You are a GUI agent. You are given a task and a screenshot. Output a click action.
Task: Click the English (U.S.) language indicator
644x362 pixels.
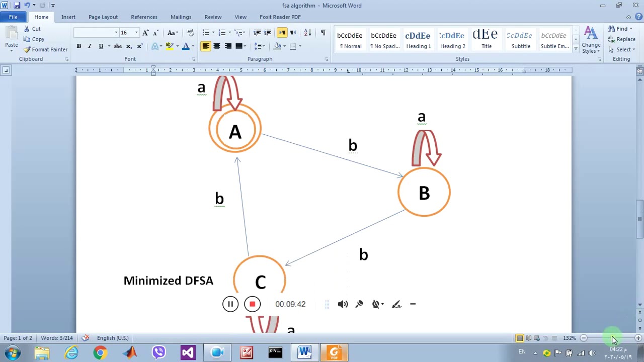click(x=113, y=338)
